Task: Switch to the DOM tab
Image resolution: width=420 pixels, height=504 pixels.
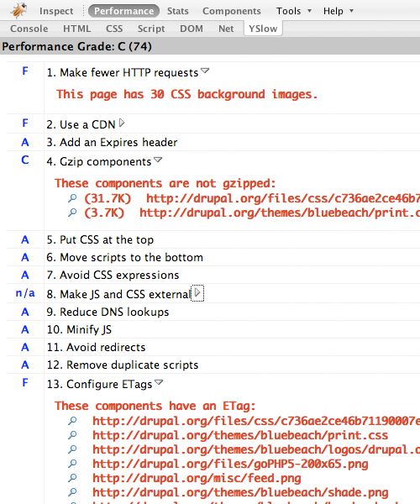Action: point(192,29)
